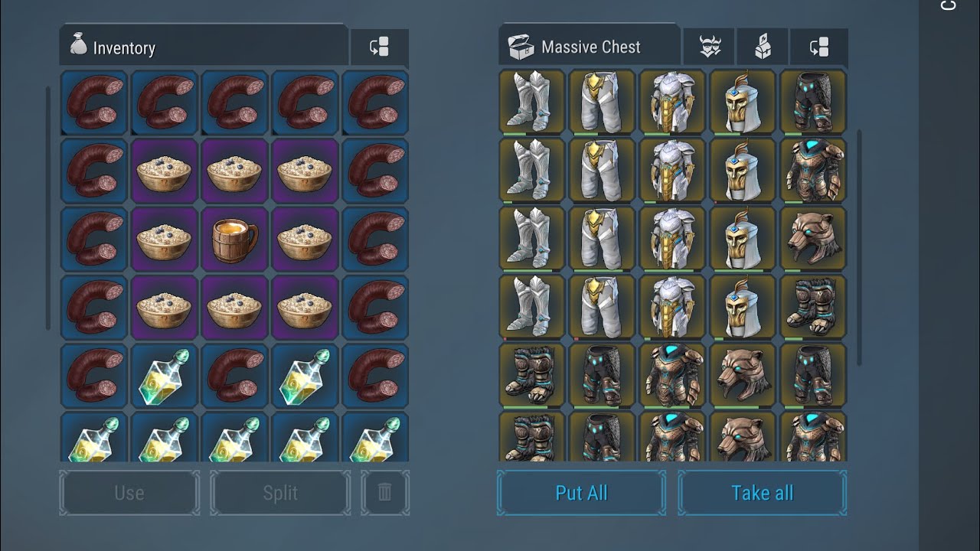Click the transfer icon in Massive Chest header
The width and height of the screenshot is (980, 551).
819,47
